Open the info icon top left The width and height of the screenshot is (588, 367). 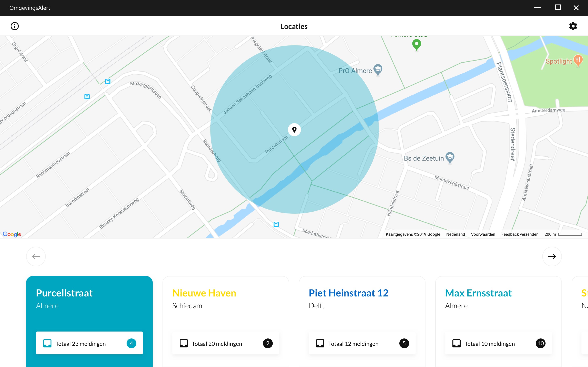click(x=14, y=26)
